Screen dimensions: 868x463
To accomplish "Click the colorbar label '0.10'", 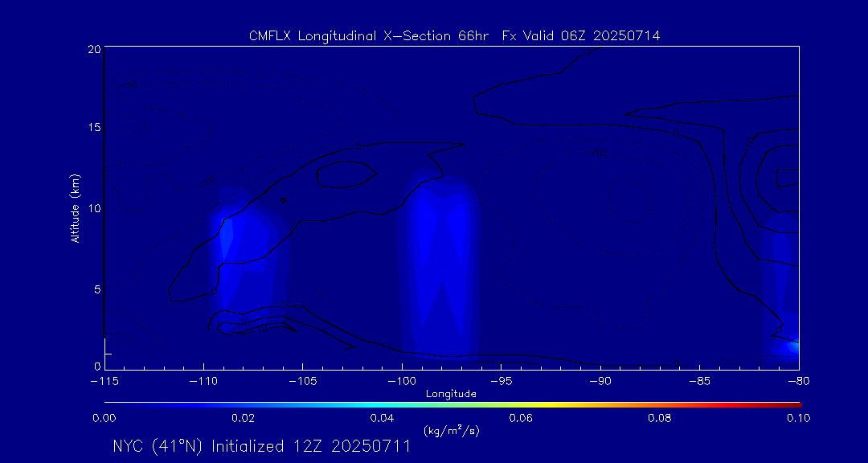I will click(799, 418).
